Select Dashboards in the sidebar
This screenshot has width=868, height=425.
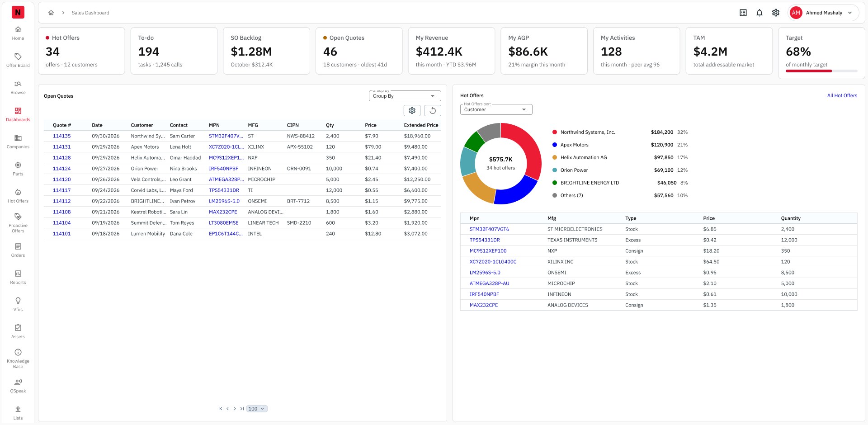(x=18, y=115)
